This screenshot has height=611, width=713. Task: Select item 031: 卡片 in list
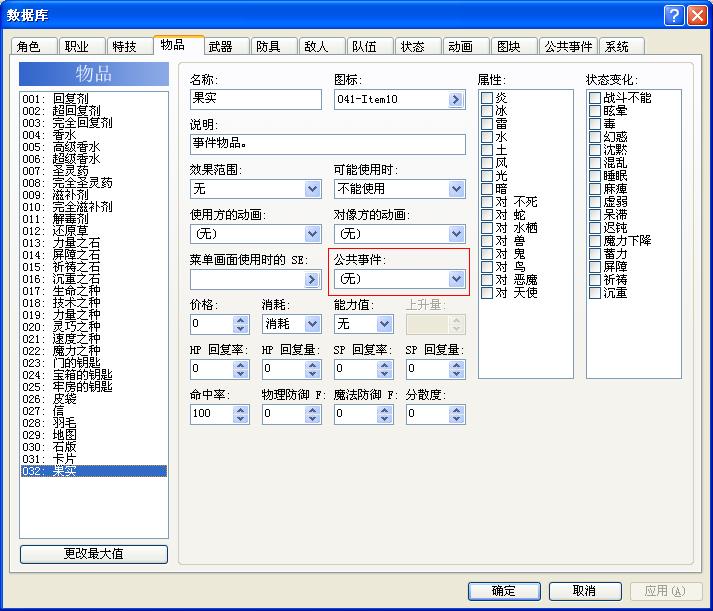[x=94, y=459]
